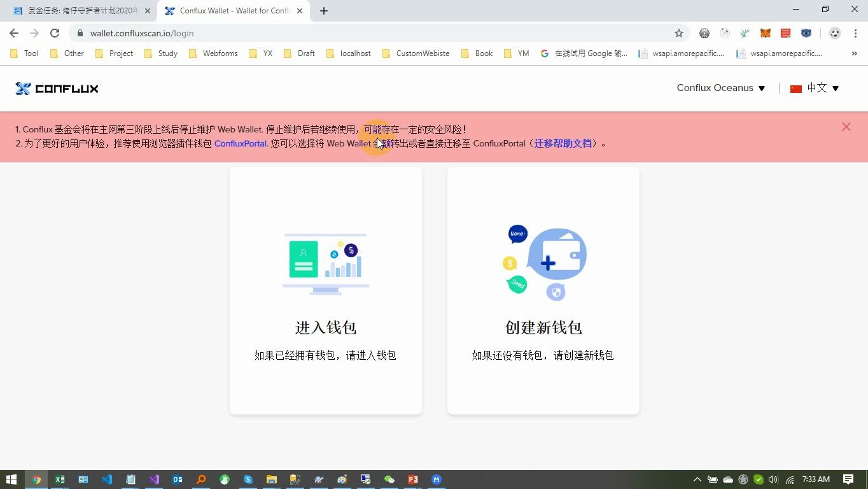The image size is (868, 489).
Task: Open the Project bookmarks folder
Action: [115, 53]
